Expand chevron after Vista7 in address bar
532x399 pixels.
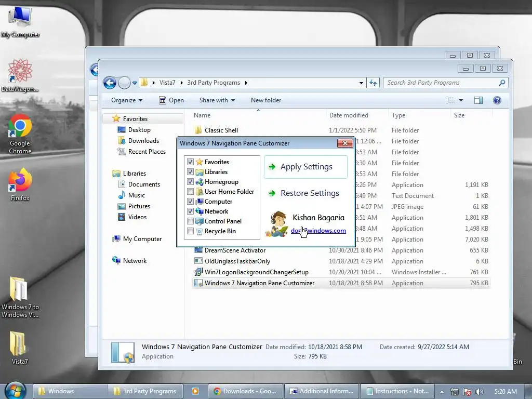[181, 83]
